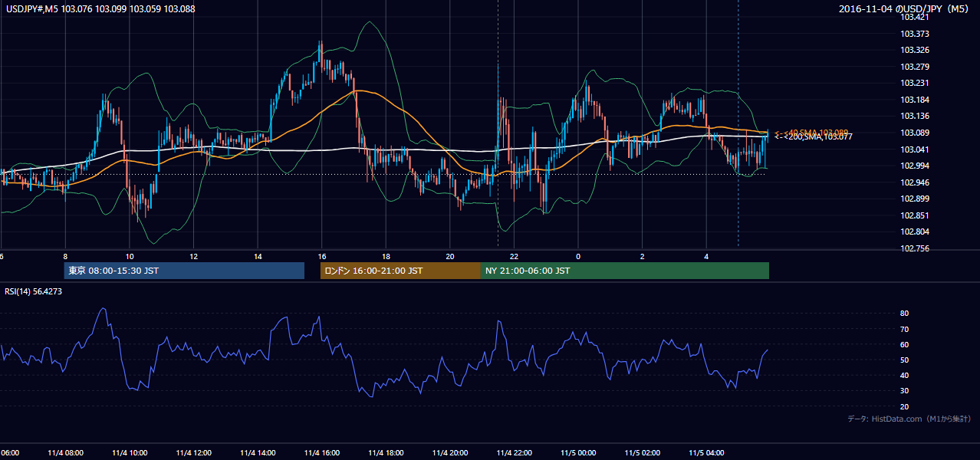Click price axis label 102.994
Viewport: 980px width, 460px height.
click(x=915, y=166)
